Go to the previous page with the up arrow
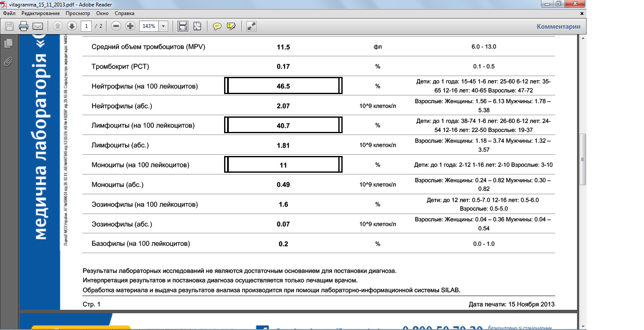Image resolution: width=644 pixels, height=330 pixels. (58, 26)
